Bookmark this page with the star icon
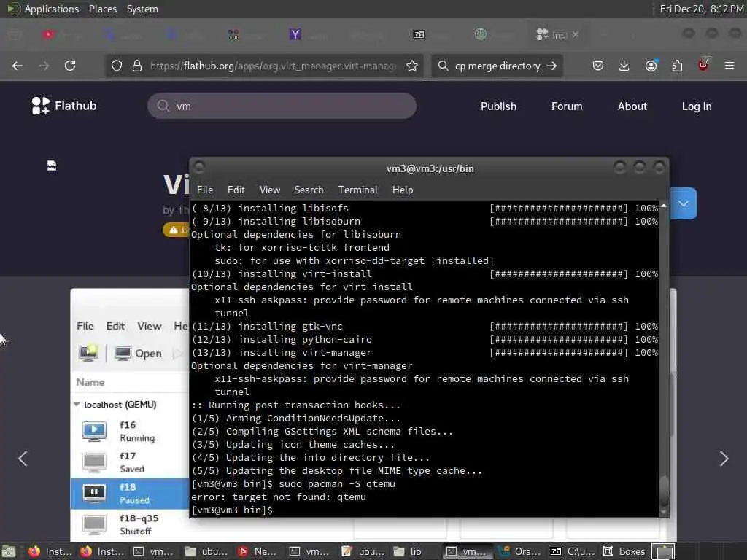The width and height of the screenshot is (747, 560). tap(412, 66)
